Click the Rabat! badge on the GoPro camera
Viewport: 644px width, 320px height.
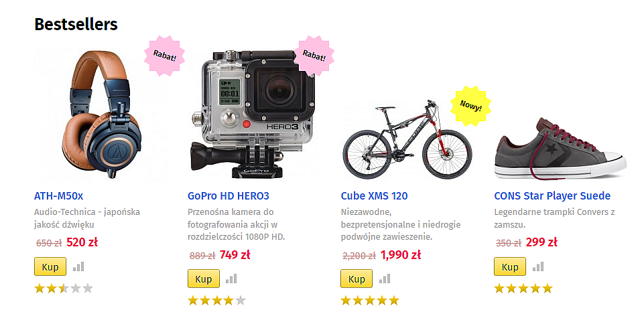coord(314,56)
